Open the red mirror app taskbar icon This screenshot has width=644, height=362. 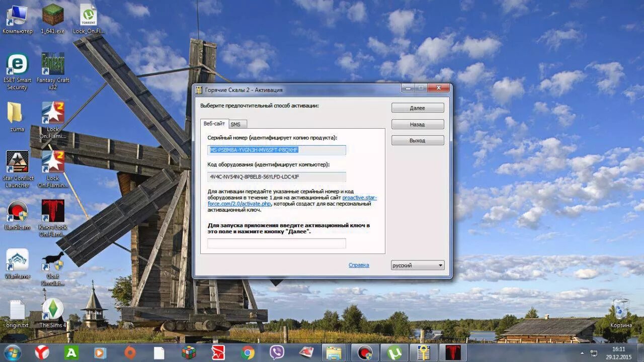coord(218,352)
